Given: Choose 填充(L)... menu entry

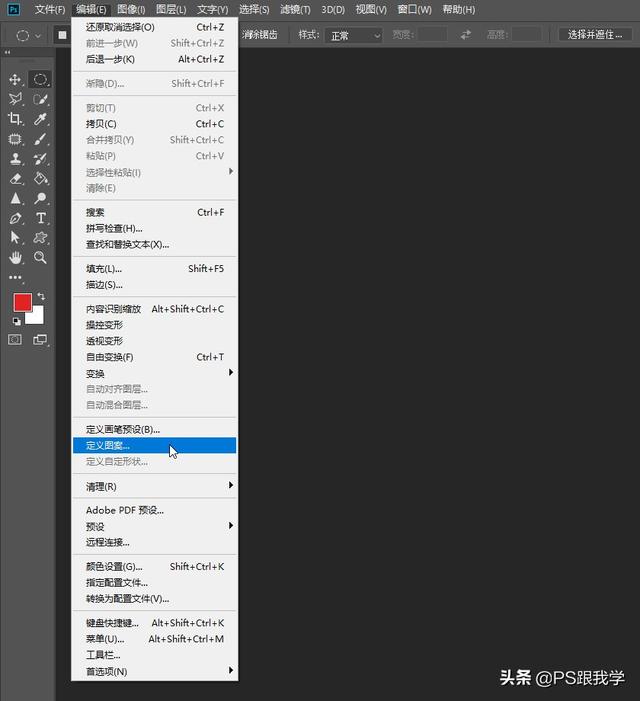Looking at the screenshot, I should click(x=155, y=269).
